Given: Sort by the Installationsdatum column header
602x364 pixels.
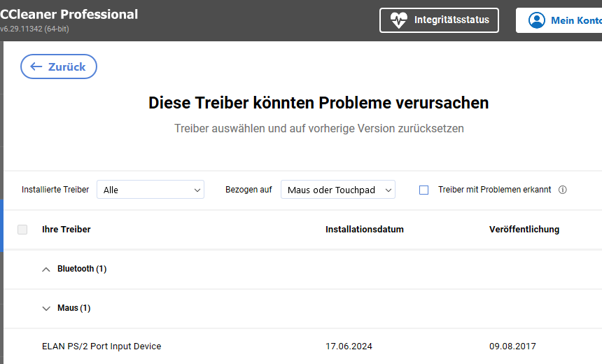Looking at the screenshot, I should coord(364,230).
